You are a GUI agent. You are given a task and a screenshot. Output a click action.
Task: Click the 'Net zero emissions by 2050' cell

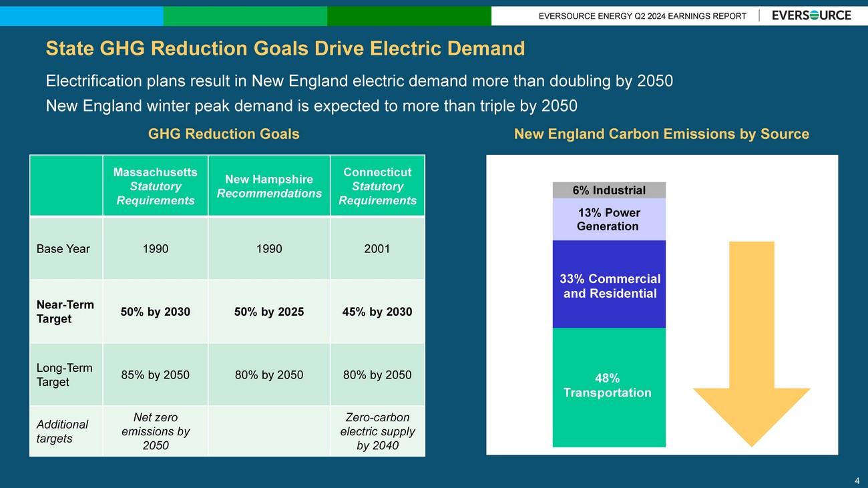tap(156, 431)
